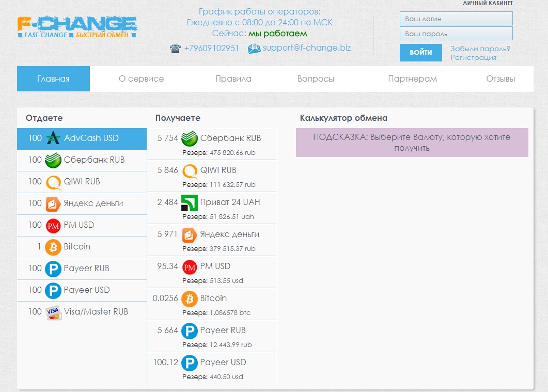
Task: Choose Bitcoin label in Получаете
Action: pos(213,298)
